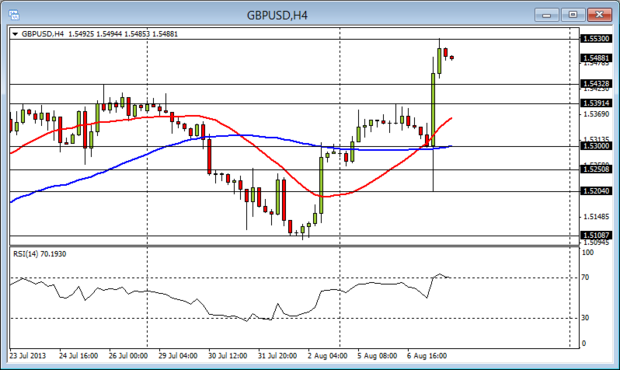Click the 29 Jul 04:00 time axis label
The height and width of the screenshot is (370, 620).
pos(178,356)
